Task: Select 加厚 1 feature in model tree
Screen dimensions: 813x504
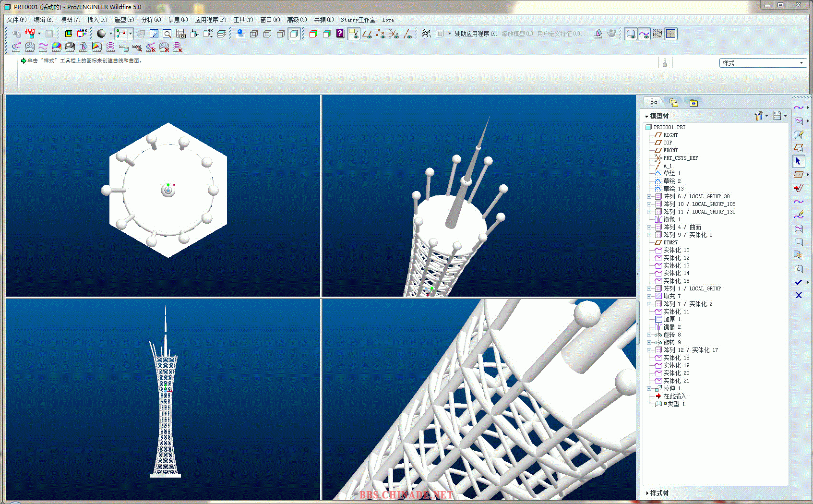Action: click(x=668, y=319)
